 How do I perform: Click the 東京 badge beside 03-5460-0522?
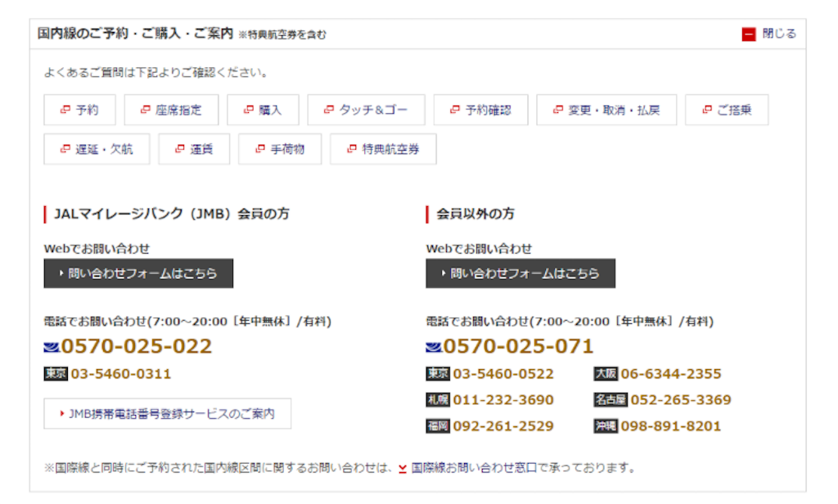pyautogui.click(x=438, y=374)
